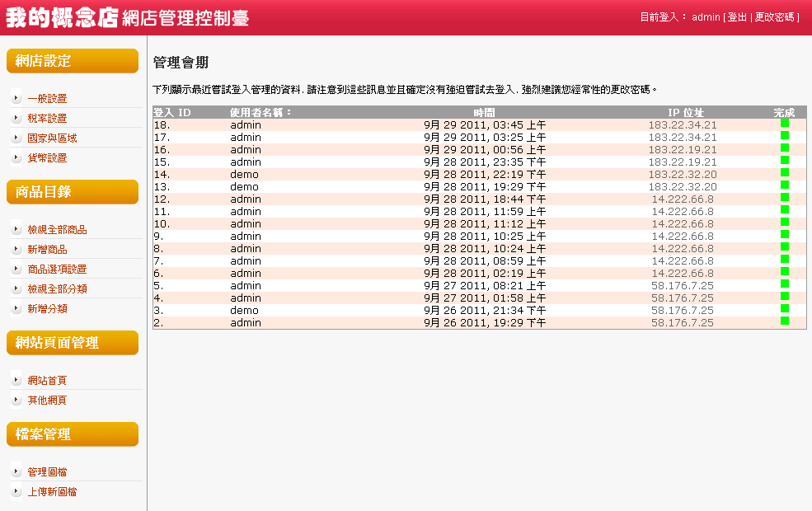Screen dimensions: 812x511
Task: Click the arrow icon beside 檢視全部商品
Action: (16, 230)
